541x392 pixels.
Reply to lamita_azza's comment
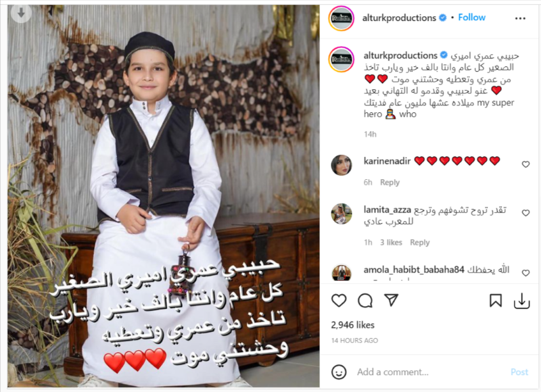pyautogui.click(x=419, y=243)
